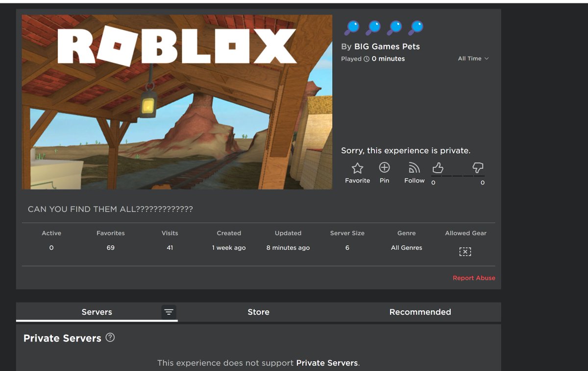
Task: Click the Server Size value 6
Action: (x=347, y=248)
